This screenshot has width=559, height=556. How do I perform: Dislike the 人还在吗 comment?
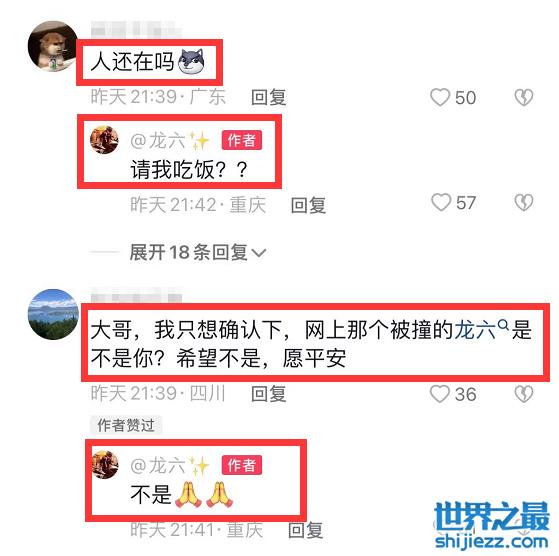(x=524, y=97)
